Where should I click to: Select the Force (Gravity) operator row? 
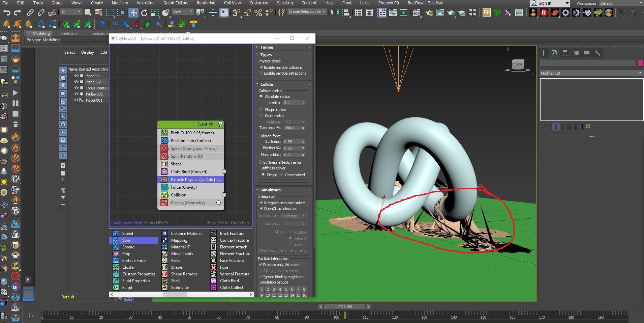[191, 187]
